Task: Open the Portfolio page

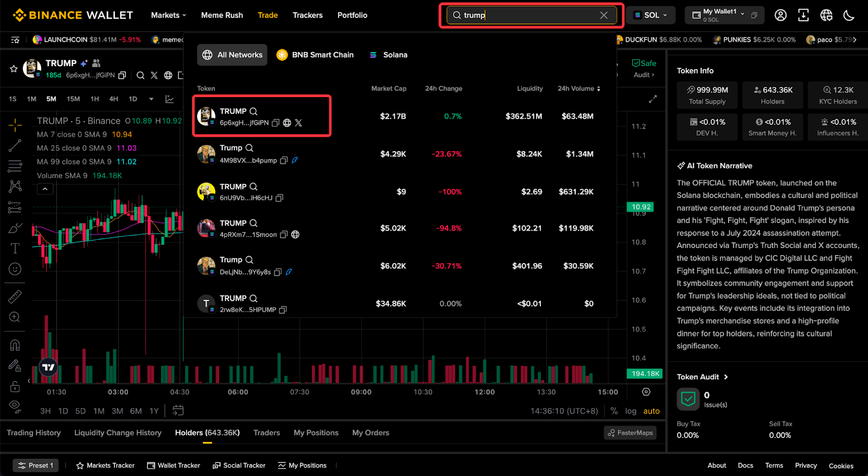Action: coord(353,15)
